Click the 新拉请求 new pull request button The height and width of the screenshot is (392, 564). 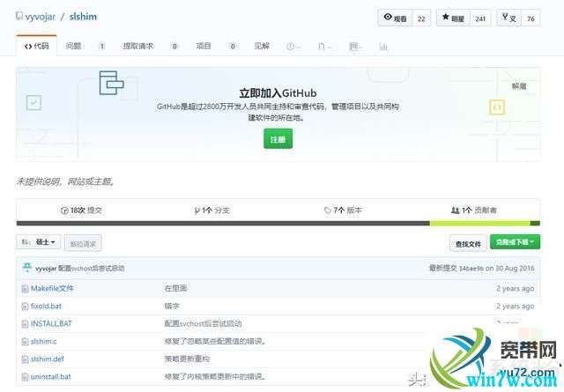[x=83, y=243]
